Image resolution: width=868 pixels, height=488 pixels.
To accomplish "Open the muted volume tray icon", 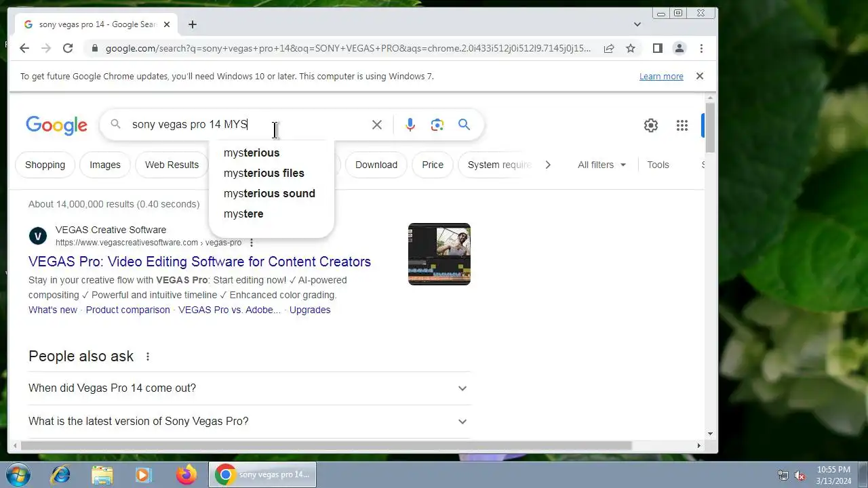I will coord(800,475).
